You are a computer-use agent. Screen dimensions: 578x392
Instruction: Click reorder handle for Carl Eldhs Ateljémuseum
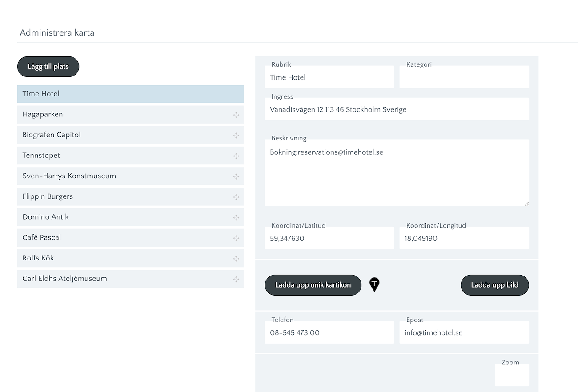coord(236,279)
